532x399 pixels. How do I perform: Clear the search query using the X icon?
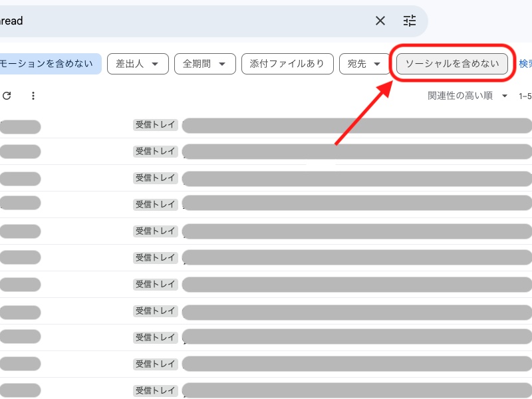tap(380, 21)
